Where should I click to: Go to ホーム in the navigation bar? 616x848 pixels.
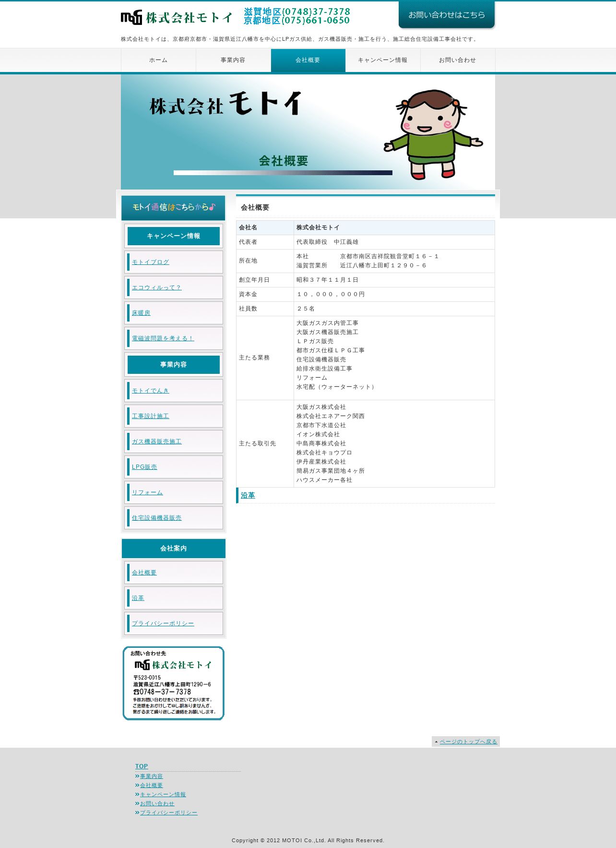pyautogui.click(x=158, y=60)
